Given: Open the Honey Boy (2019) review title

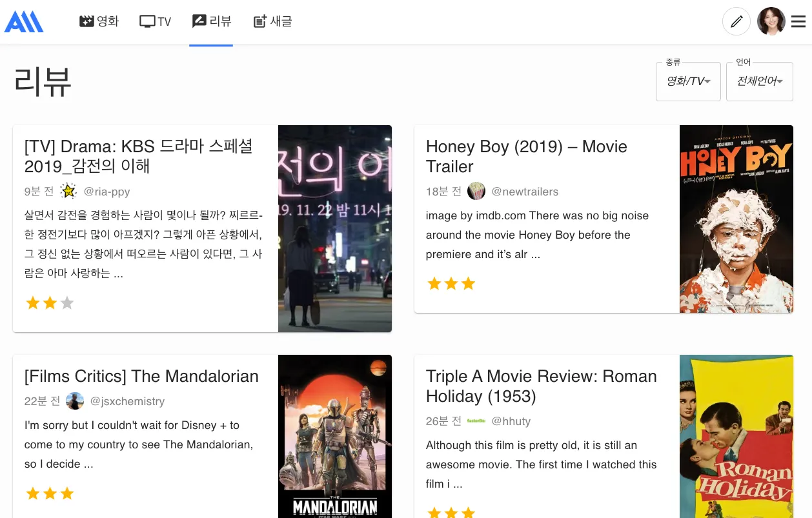Looking at the screenshot, I should [527, 156].
